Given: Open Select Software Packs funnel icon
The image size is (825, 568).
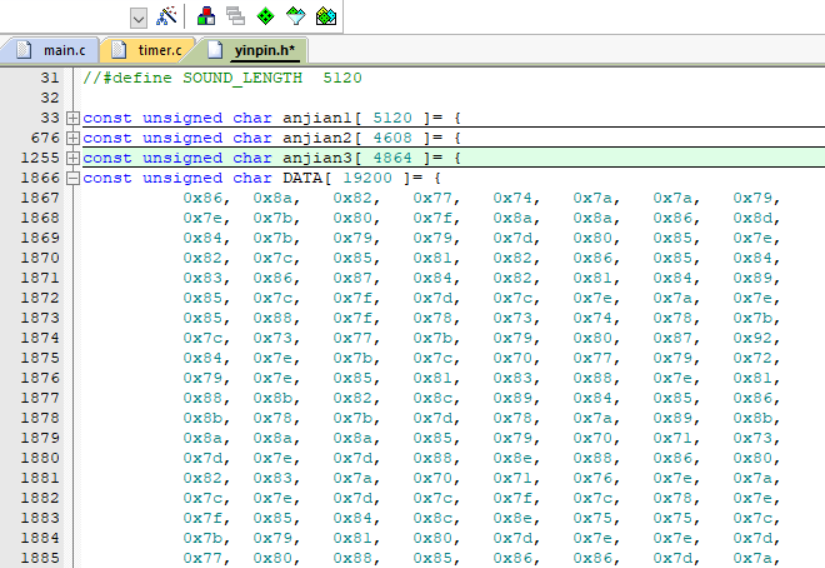Looking at the screenshot, I should [296, 16].
